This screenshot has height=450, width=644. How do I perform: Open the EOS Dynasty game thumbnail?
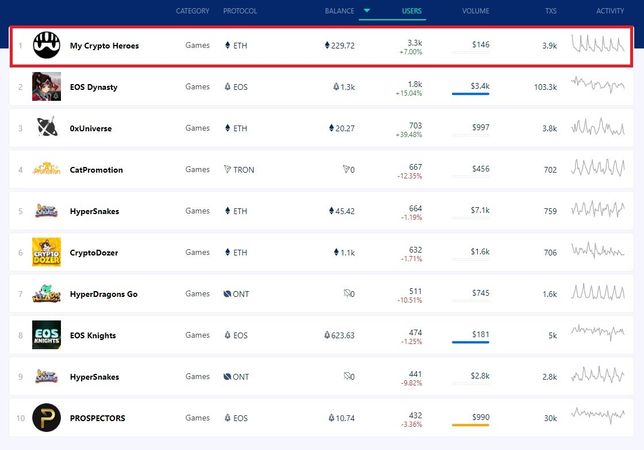coord(46,87)
